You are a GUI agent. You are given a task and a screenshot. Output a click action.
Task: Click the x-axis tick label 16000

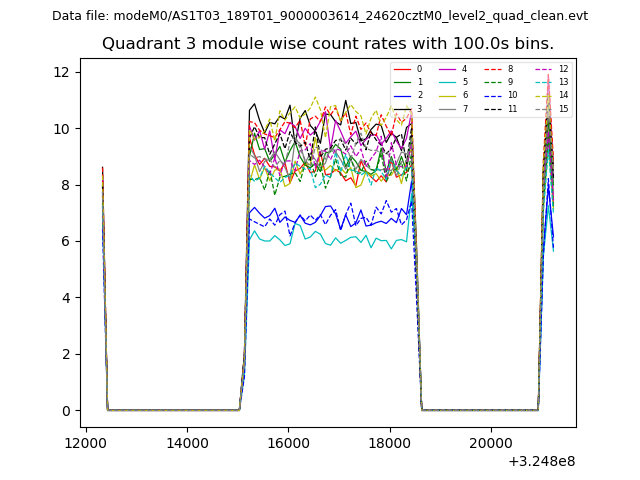point(288,443)
